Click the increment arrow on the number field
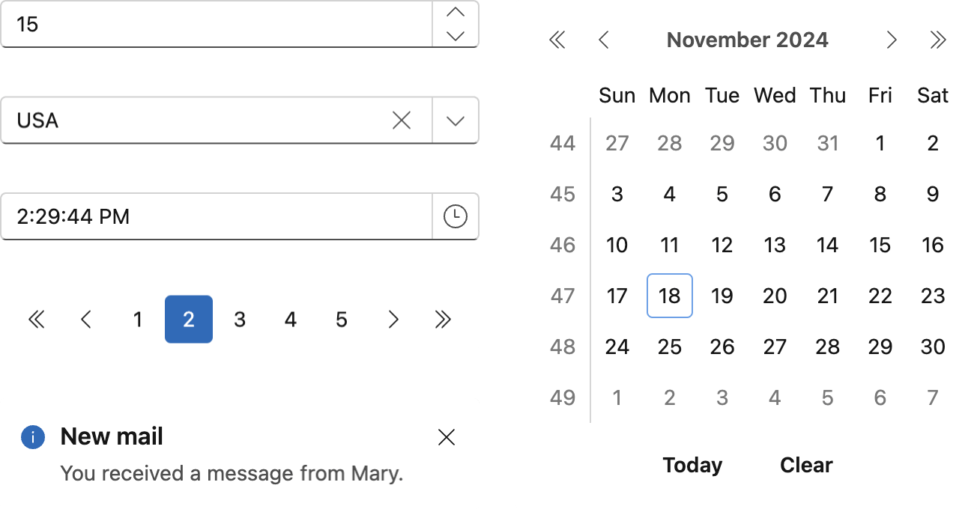 coord(456,13)
